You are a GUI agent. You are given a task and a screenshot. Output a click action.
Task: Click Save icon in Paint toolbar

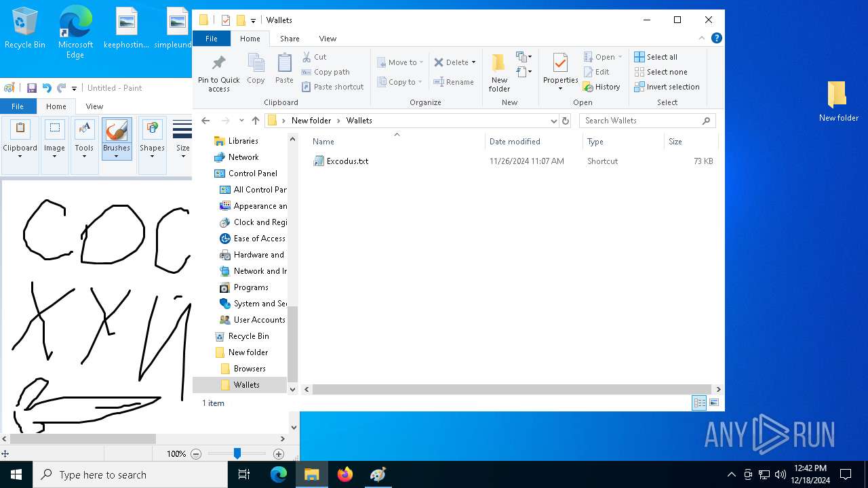point(31,87)
